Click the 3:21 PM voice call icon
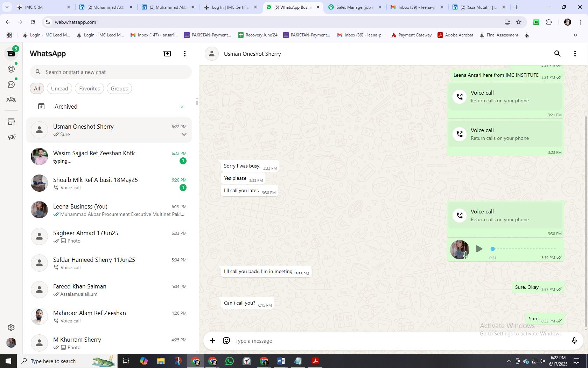This screenshot has width=588, height=368. point(460,96)
